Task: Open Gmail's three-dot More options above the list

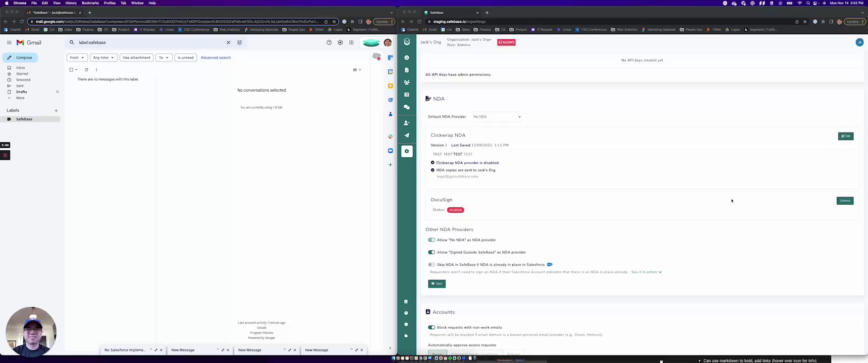Action: [x=96, y=70]
